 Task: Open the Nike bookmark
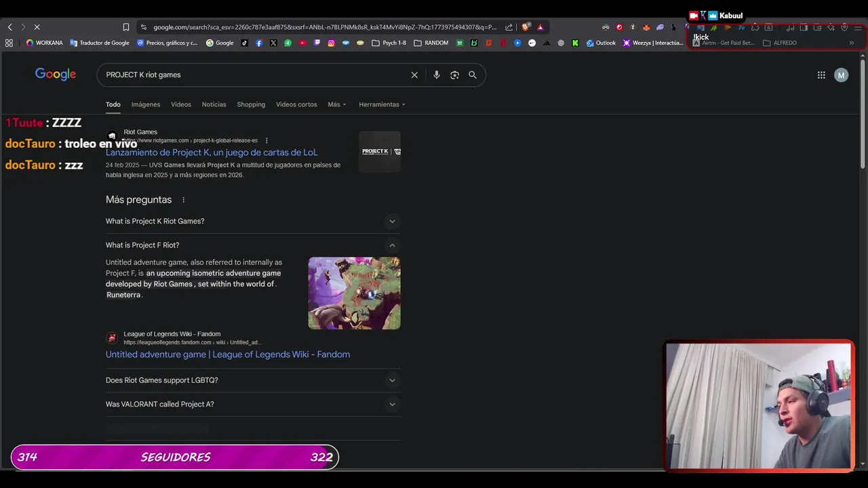pos(532,43)
